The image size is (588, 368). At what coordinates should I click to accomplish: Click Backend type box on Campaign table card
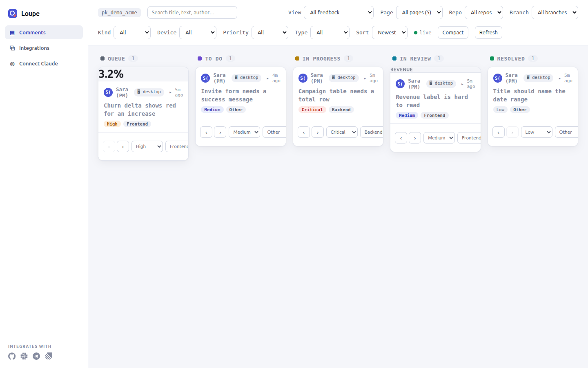tap(372, 132)
